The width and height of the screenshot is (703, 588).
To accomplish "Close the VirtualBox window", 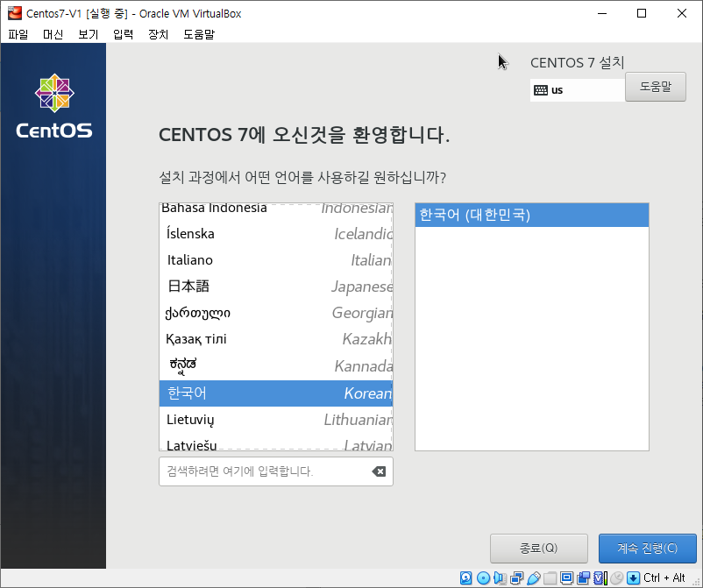I will coord(681,13).
